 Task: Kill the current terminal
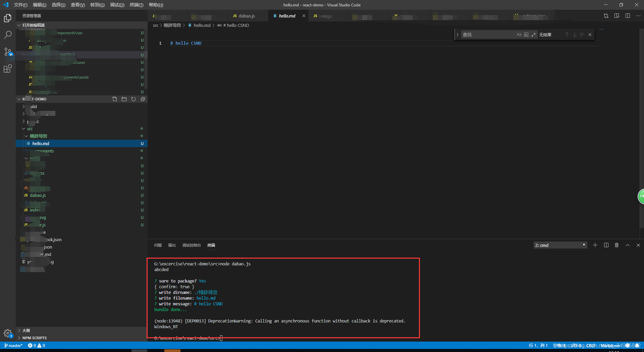(x=617, y=245)
